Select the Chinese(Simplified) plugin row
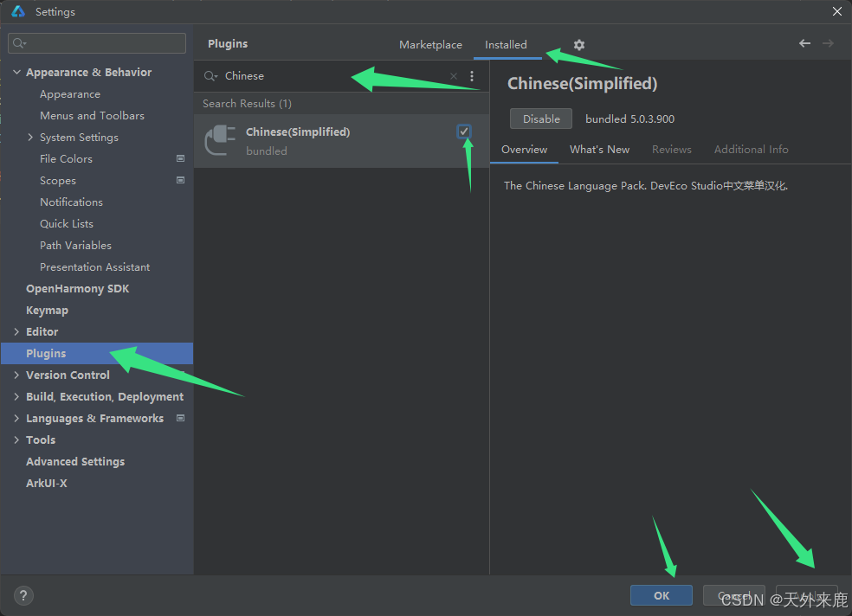 (x=341, y=141)
